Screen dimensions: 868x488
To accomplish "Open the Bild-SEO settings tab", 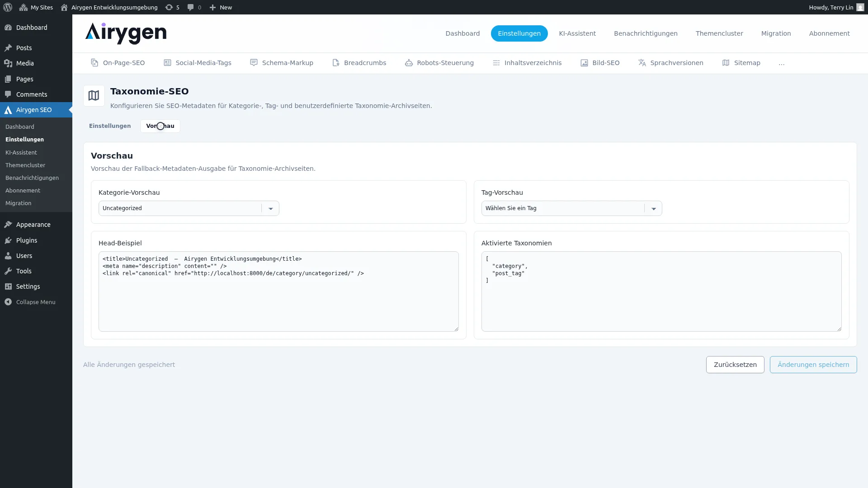I will pos(600,63).
